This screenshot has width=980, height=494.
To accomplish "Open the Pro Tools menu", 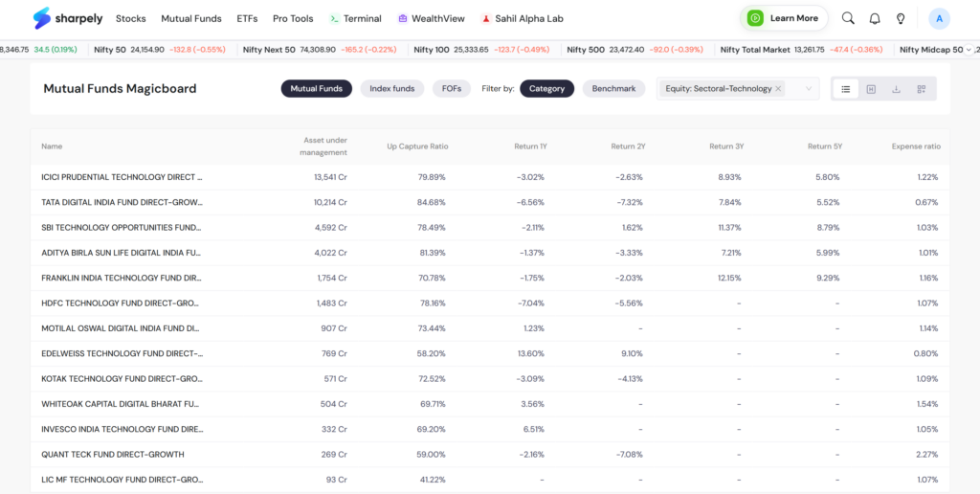I will [x=293, y=19].
